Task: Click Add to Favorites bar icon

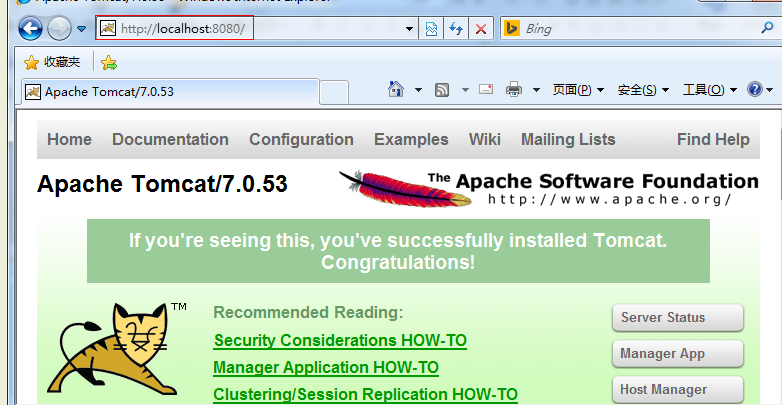Action: click(x=109, y=63)
